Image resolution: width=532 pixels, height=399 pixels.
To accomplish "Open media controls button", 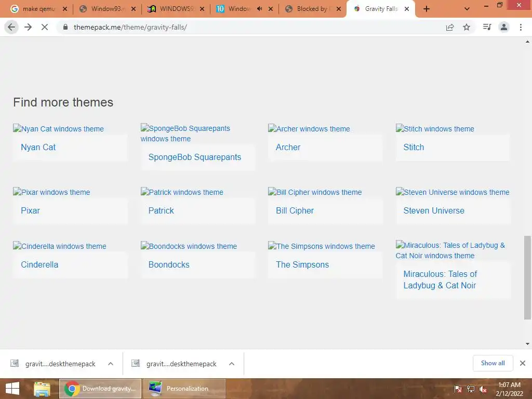I will (x=487, y=27).
